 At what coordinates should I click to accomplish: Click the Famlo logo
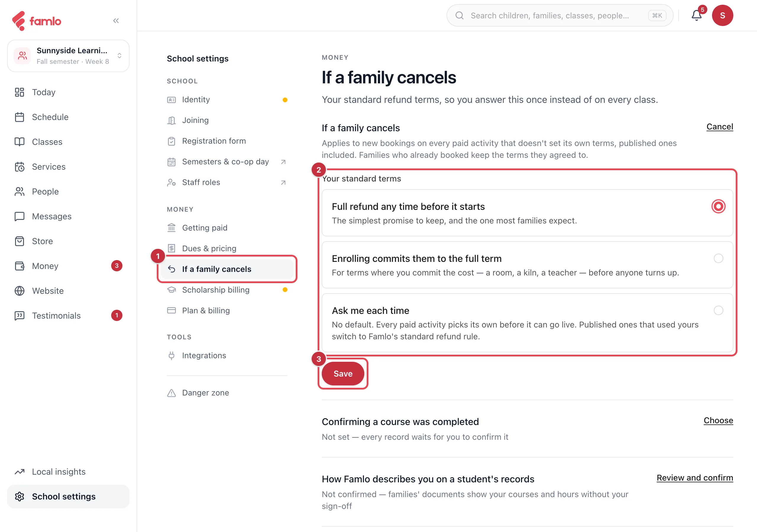pyautogui.click(x=36, y=21)
